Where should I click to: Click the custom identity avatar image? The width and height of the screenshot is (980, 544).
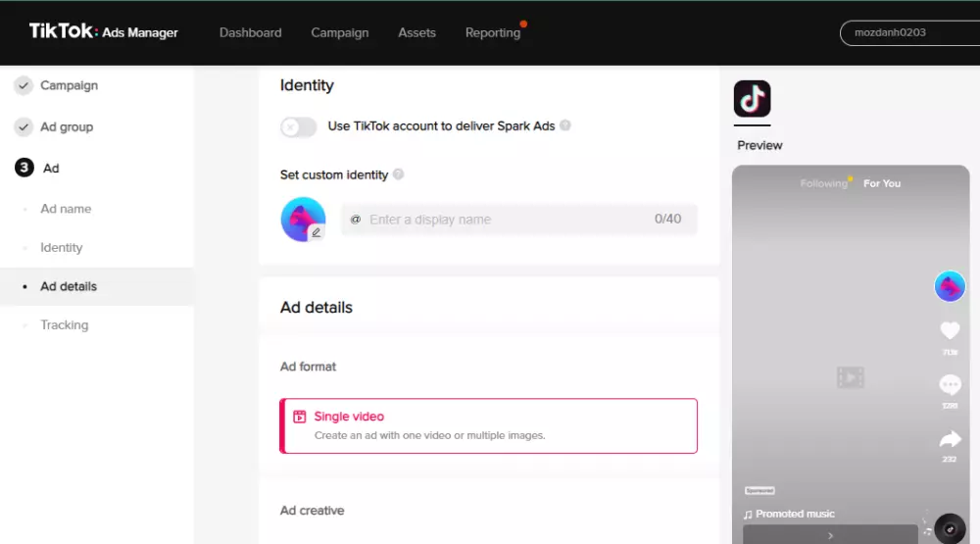click(x=303, y=220)
